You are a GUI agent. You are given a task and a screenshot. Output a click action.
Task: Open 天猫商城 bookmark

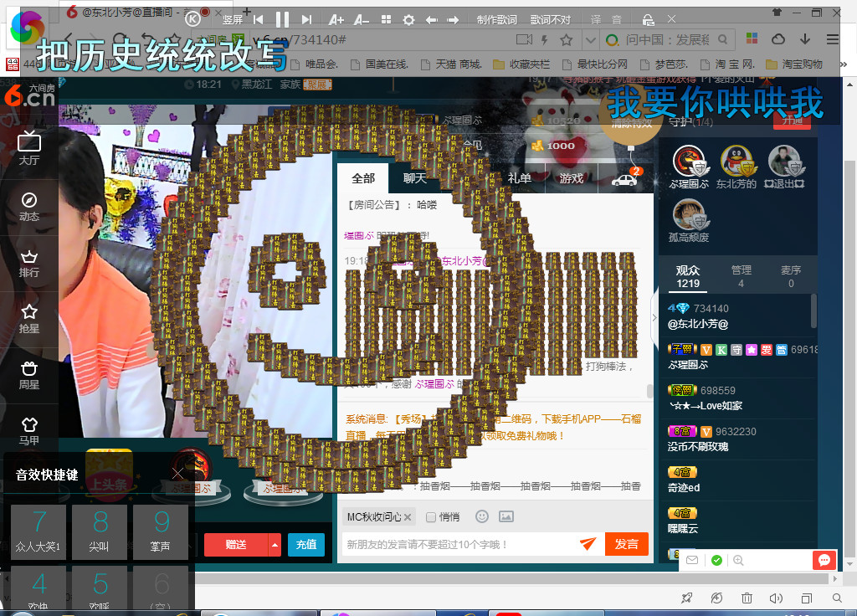(451, 64)
